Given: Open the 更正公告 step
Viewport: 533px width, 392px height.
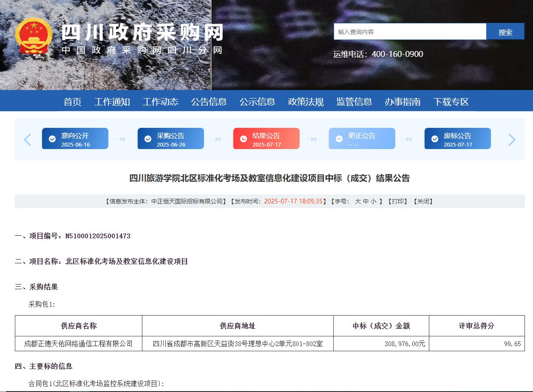Looking at the screenshot, I should [362, 138].
